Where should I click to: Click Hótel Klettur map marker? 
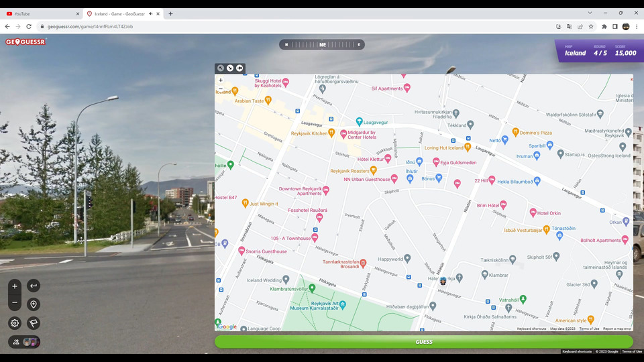388,158
